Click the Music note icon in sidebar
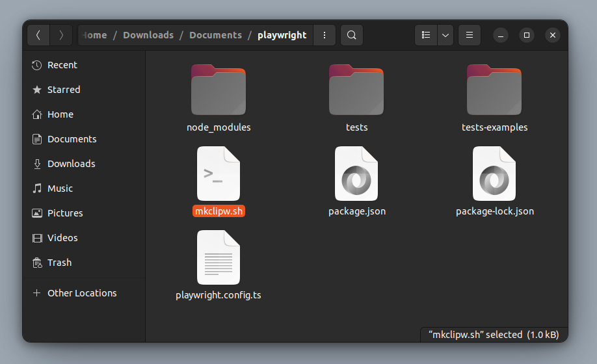 (37, 188)
